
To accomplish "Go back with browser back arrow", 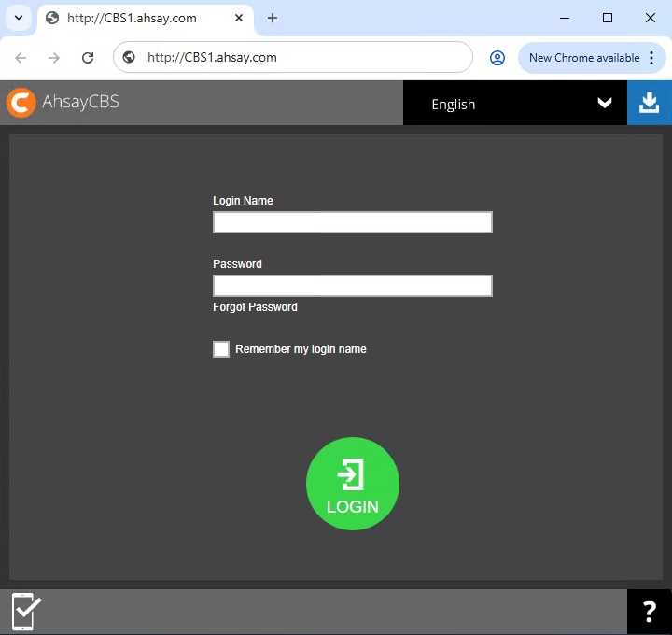I will pyautogui.click(x=21, y=58).
